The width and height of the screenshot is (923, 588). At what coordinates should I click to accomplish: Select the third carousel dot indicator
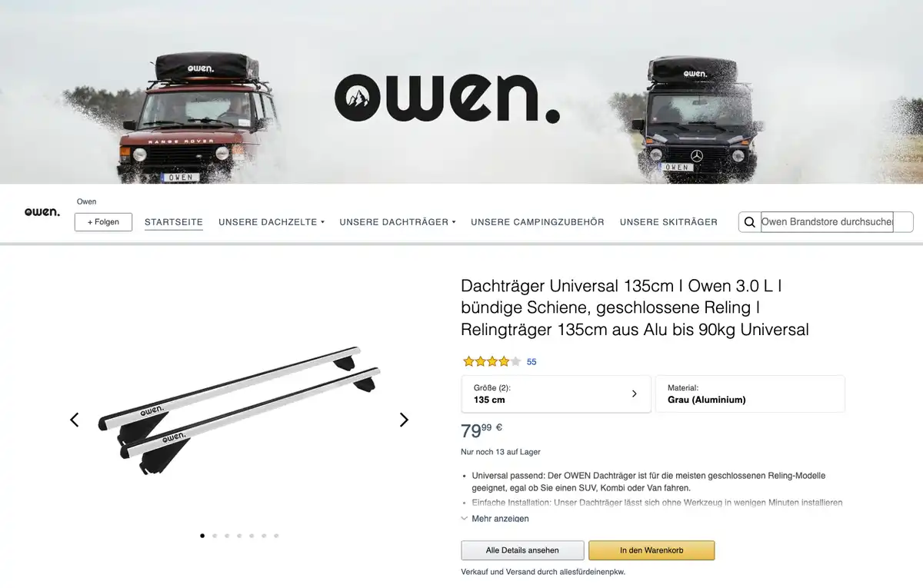pos(227,536)
